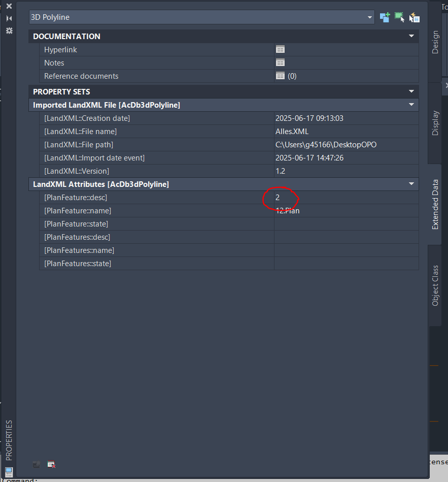Viewport: 448px width, 482px height.
Task: Select the Extended Data tab
Action: tap(435, 204)
